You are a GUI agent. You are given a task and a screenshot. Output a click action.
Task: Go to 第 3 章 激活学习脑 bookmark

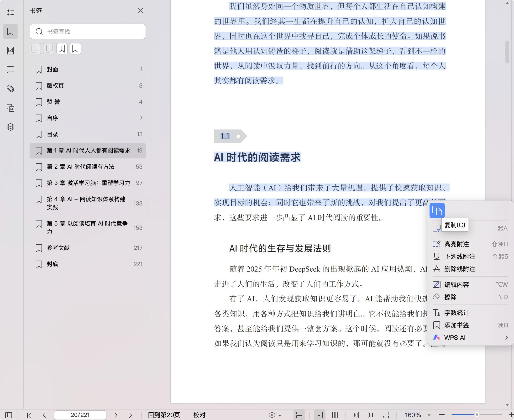(88, 183)
